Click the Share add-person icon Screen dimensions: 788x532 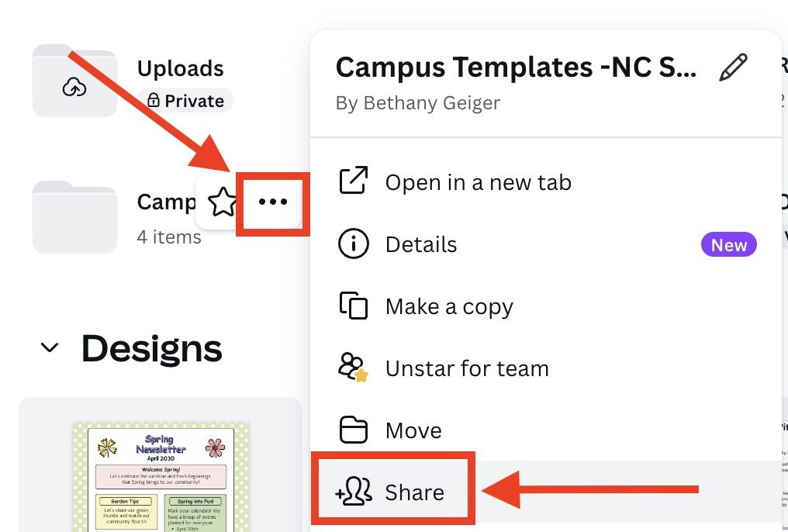[x=354, y=492]
